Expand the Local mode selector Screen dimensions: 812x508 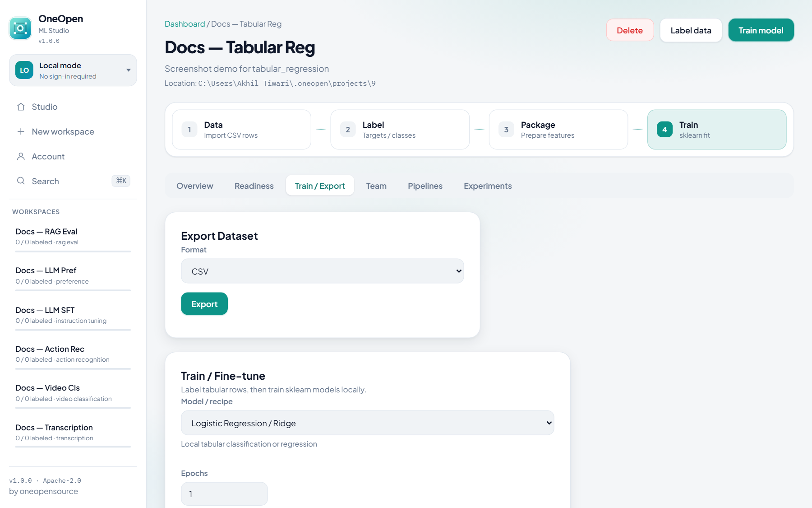coord(73,70)
